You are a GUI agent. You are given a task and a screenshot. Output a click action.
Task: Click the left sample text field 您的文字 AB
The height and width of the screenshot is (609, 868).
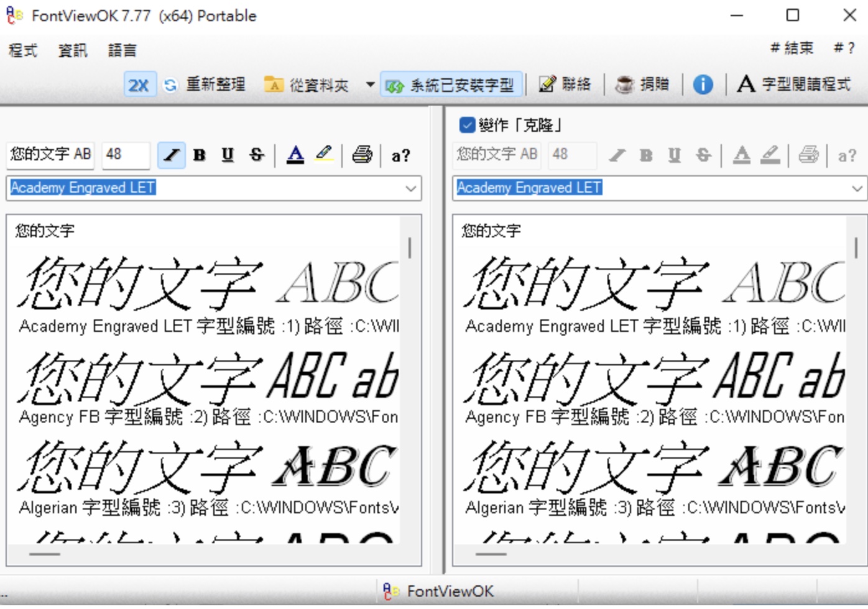pos(50,154)
